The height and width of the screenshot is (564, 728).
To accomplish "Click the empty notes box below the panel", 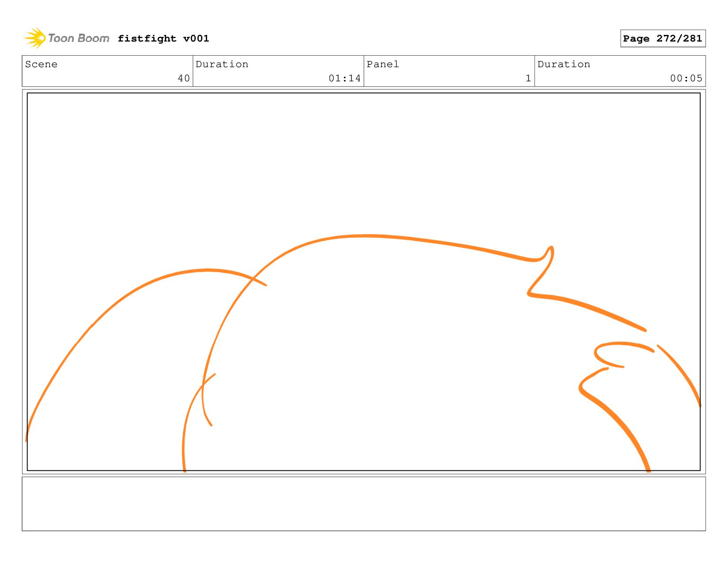I will [364, 503].
